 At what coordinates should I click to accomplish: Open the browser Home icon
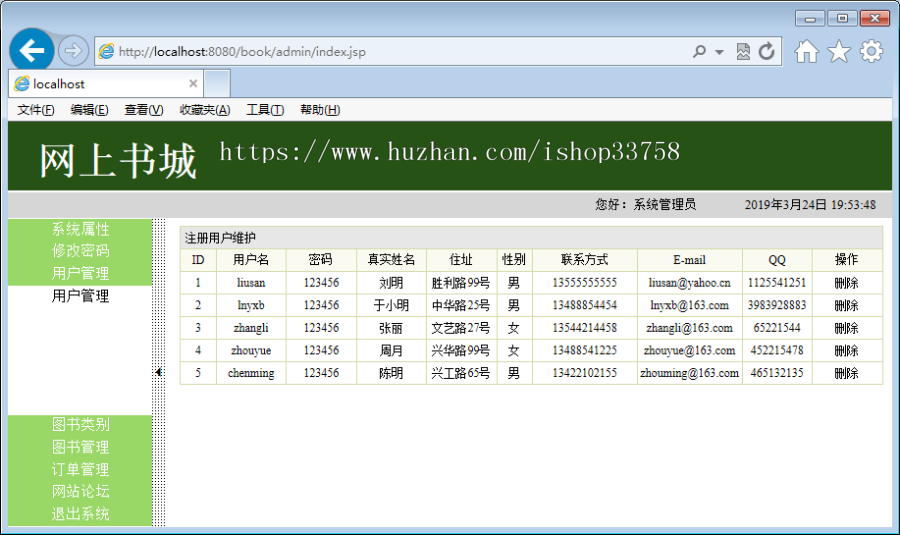point(806,52)
